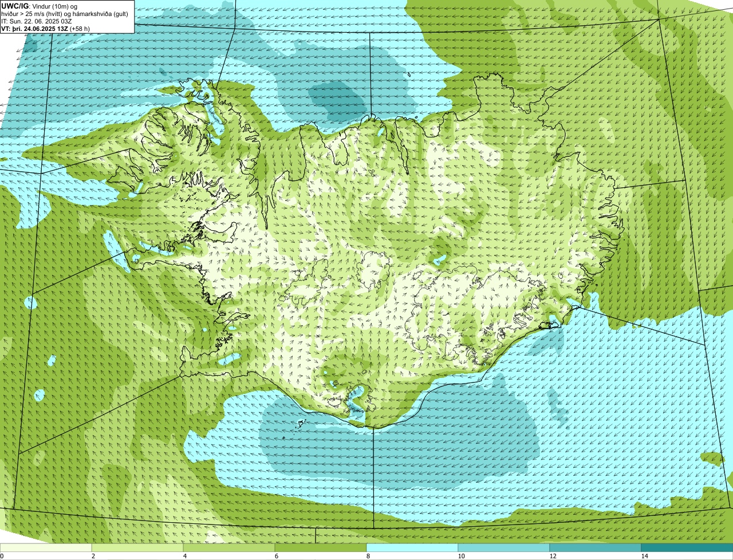Click the darkest teal swatch above 14

point(687,547)
